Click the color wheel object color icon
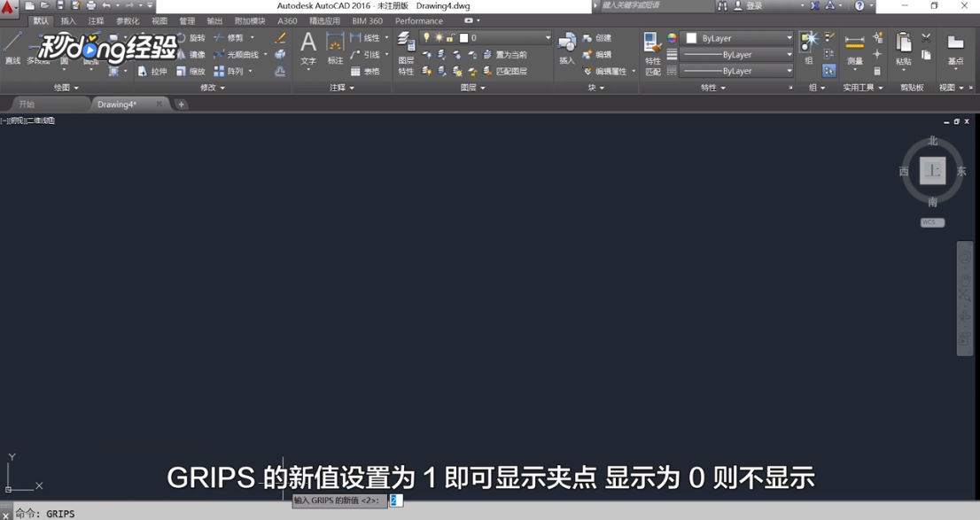 [672, 38]
